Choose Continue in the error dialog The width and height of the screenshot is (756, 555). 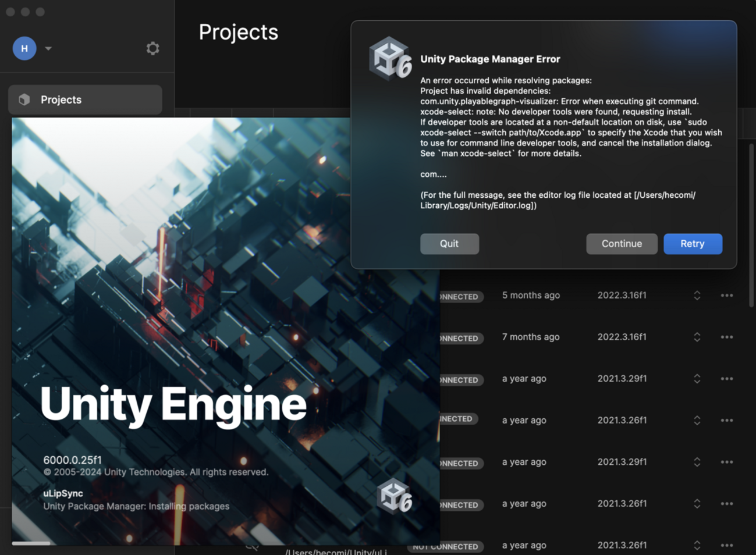pyautogui.click(x=622, y=244)
